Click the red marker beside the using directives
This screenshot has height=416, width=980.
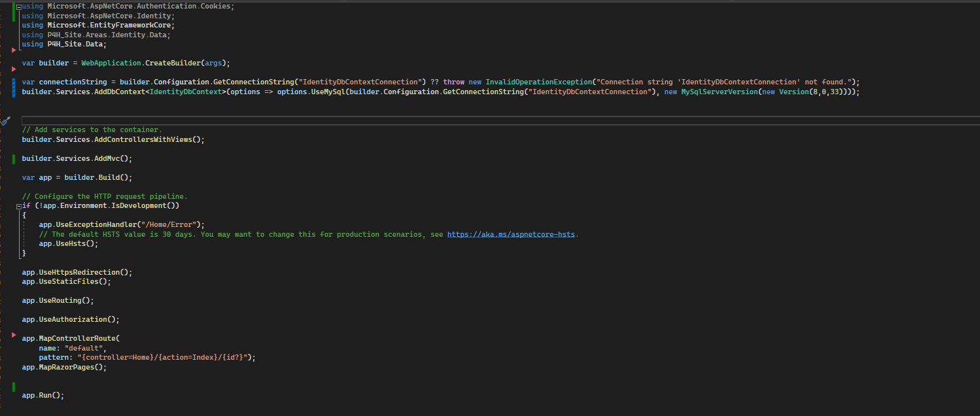click(x=13, y=49)
